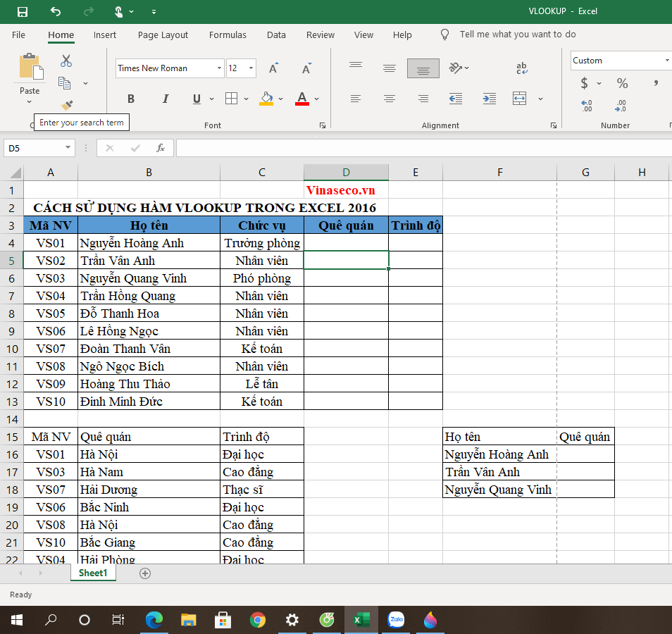Click the Merge & Center icon
672x634 pixels.
pyautogui.click(x=520, y=99)
